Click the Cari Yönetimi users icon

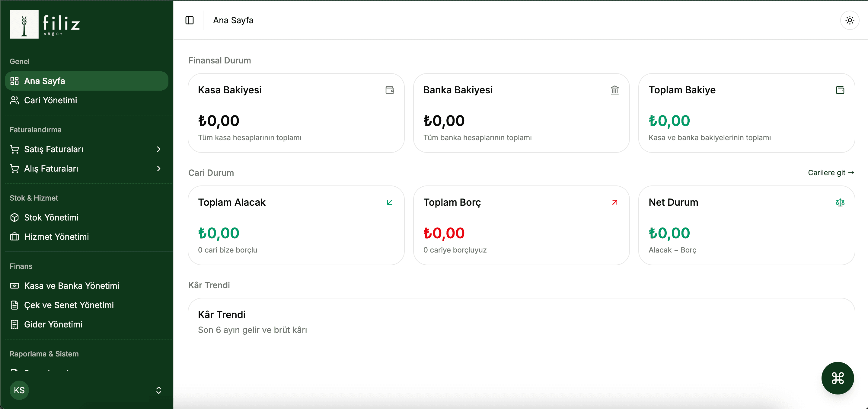[x=14, y=100]
